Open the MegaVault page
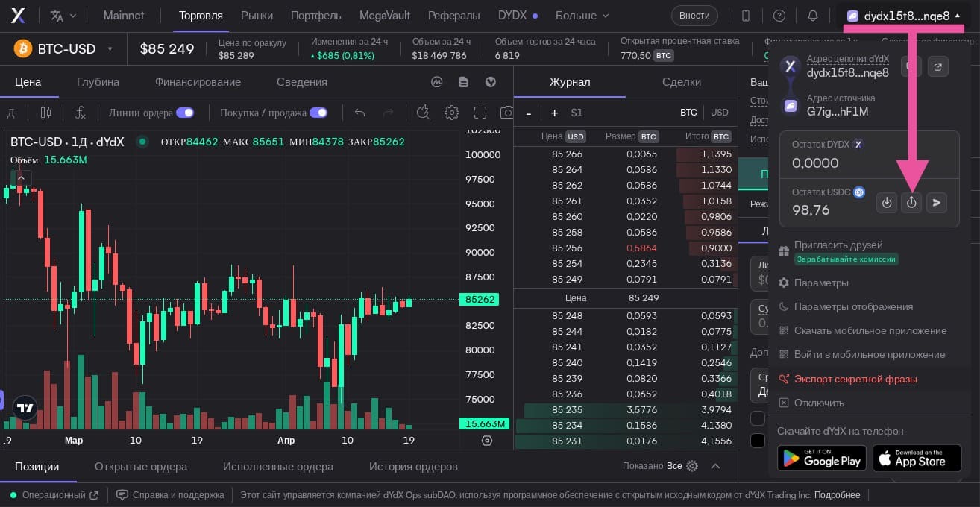This screenshot has height=507, width=980. 384,16
